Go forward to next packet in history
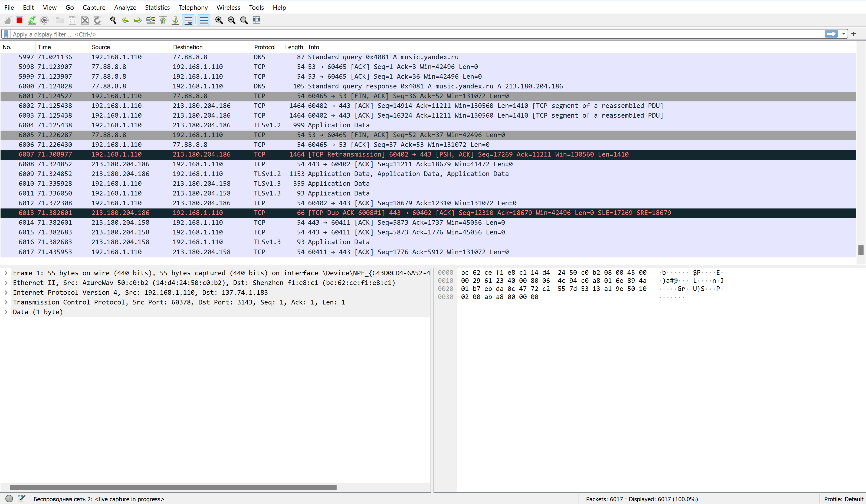866x504 pixels. pyautogui.click(x=138, y=20)
